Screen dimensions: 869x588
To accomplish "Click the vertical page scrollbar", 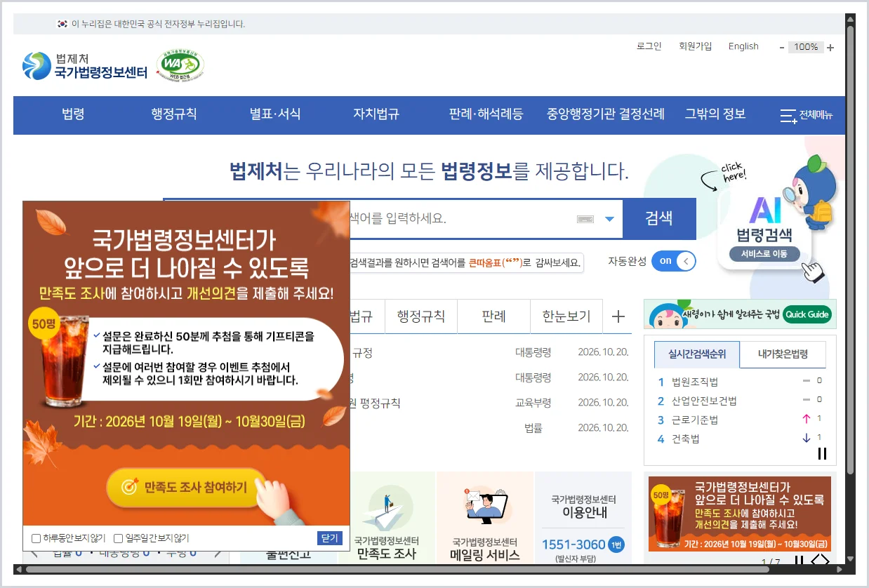I will (850, 249).
